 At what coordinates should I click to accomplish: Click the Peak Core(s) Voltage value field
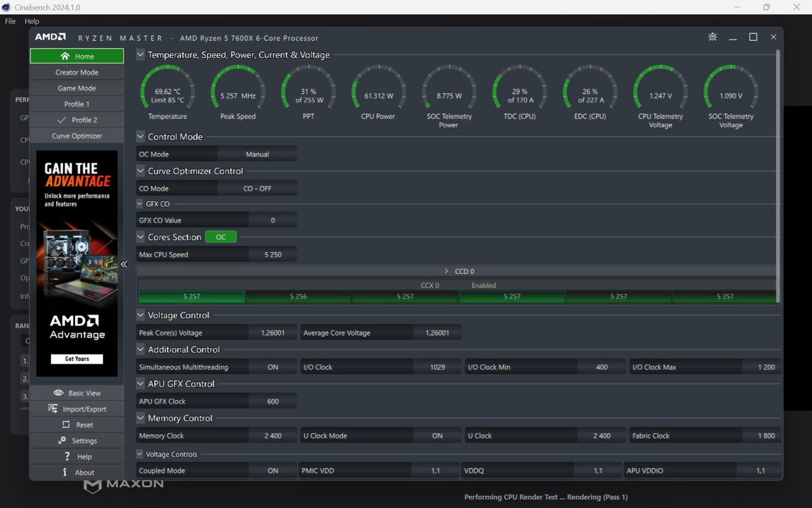click(x=273, y=333)
